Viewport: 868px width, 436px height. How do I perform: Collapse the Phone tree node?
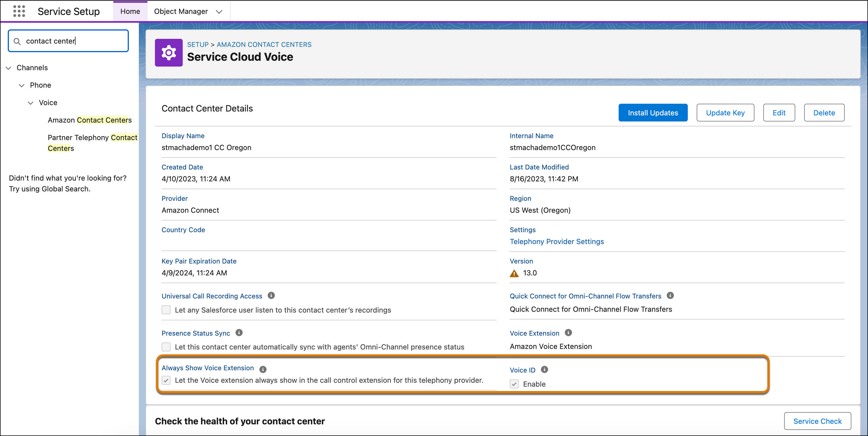22,85
